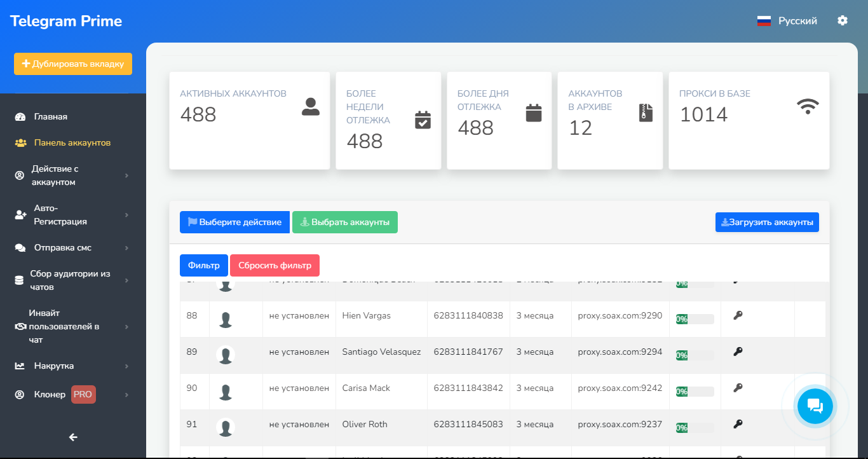
Task: Expand Действие с аккаунтом submenu
Action: click(72, 175)
